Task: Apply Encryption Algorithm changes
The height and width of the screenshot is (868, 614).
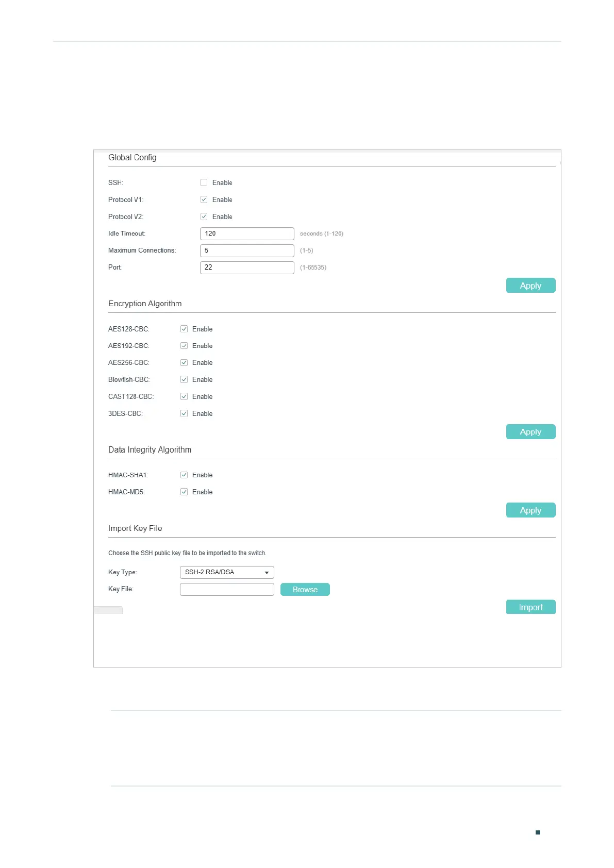Action: coord(530,432)
